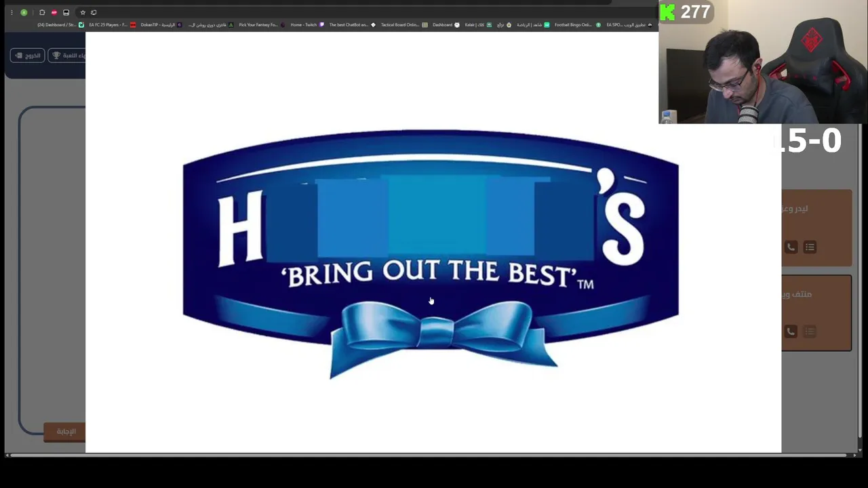The height and width of the screenshot is (488, 868).
Task: Click the red ABP adblock extension icon
Action: coord(54,12)
